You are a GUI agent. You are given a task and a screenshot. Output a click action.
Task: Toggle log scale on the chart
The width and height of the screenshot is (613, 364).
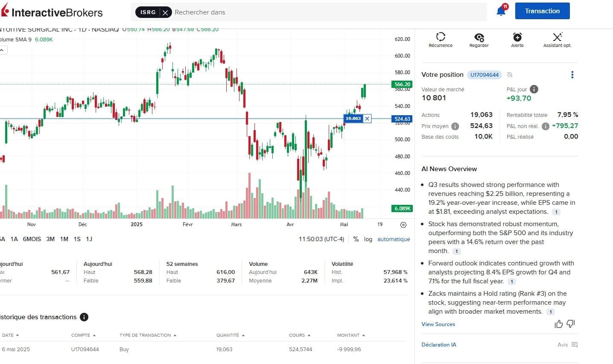coord(368,239)
